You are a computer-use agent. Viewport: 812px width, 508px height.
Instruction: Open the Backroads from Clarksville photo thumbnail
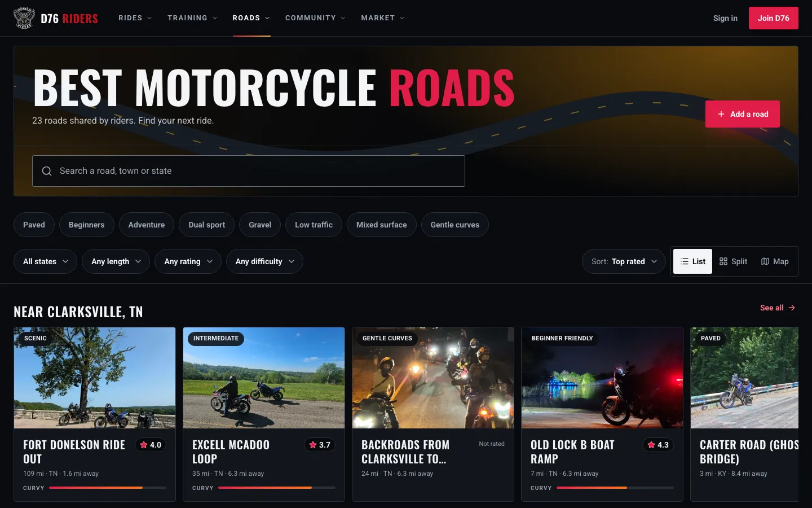point(433,378)
